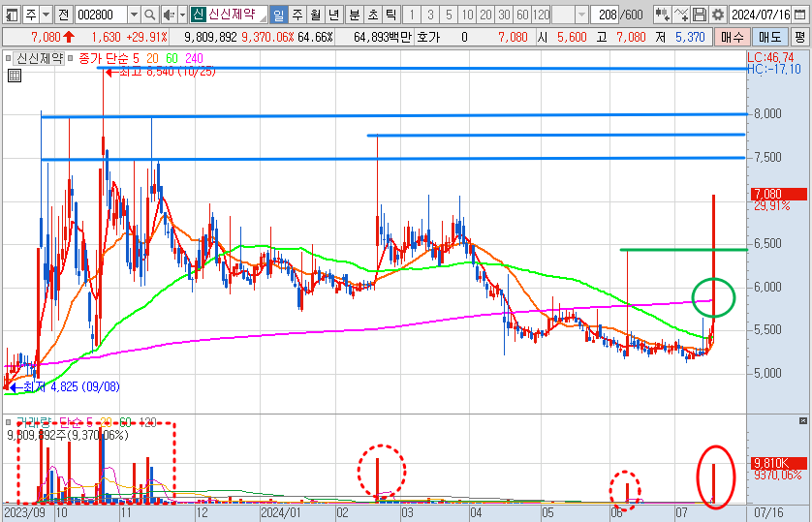Click the 20 moving average legend
Image resolution: width=812 pixels, height=522 pixels.
pos(152,58)
